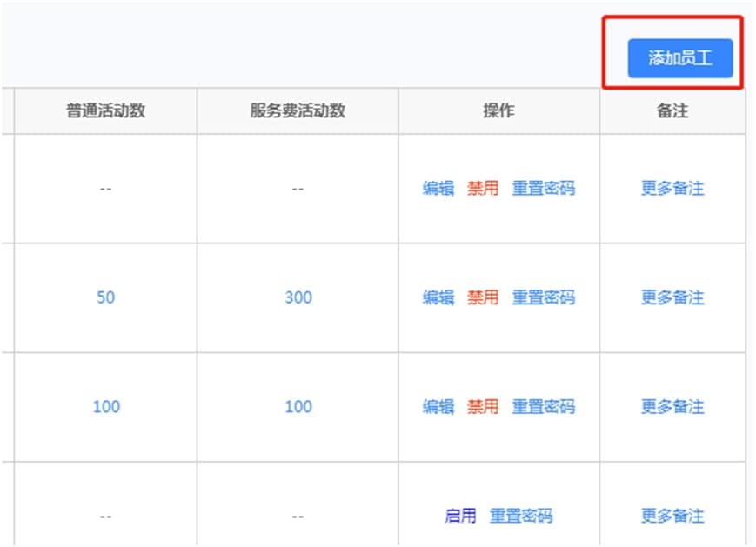Edit the employee in the 100/100 row
Viewport: 756px width, 547px height.
coord(438,406)
